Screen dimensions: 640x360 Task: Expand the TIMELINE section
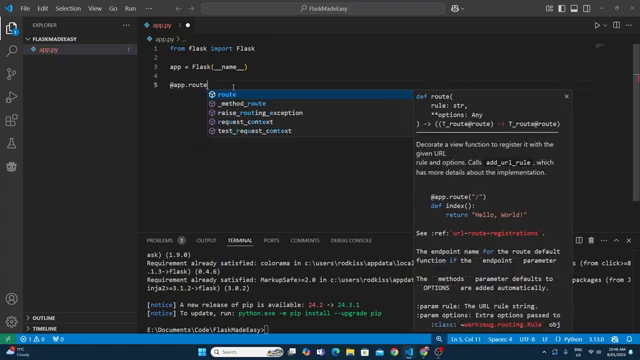(x=44, y=329)
